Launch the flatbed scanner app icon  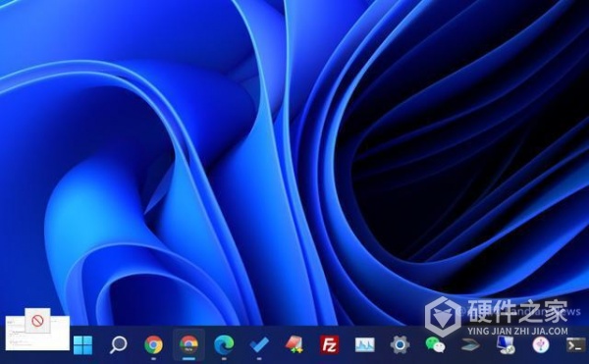click(470, 344)
